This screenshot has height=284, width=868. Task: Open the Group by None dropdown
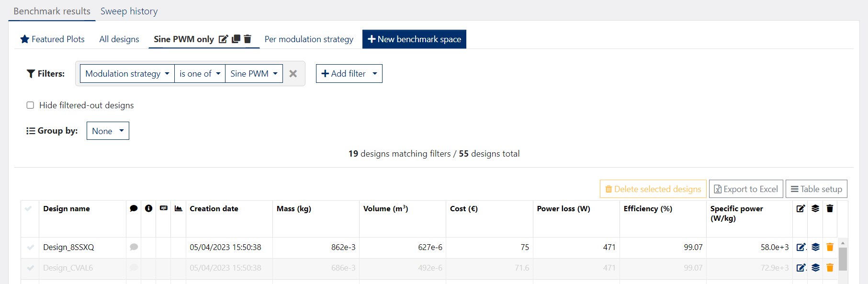108,131
